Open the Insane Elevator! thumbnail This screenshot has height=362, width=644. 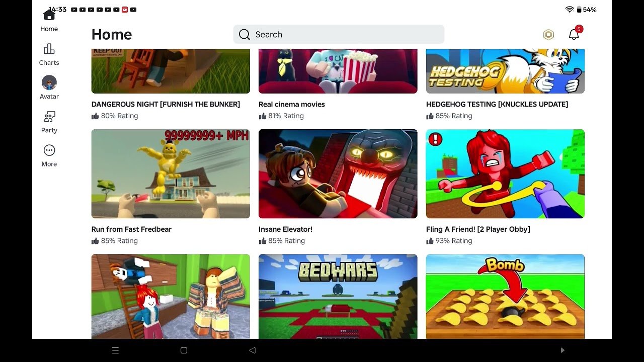pos(338,174)
